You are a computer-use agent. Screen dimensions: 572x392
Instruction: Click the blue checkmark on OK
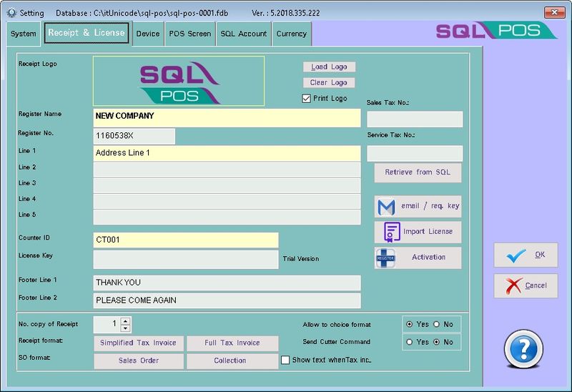click(515, 255)
